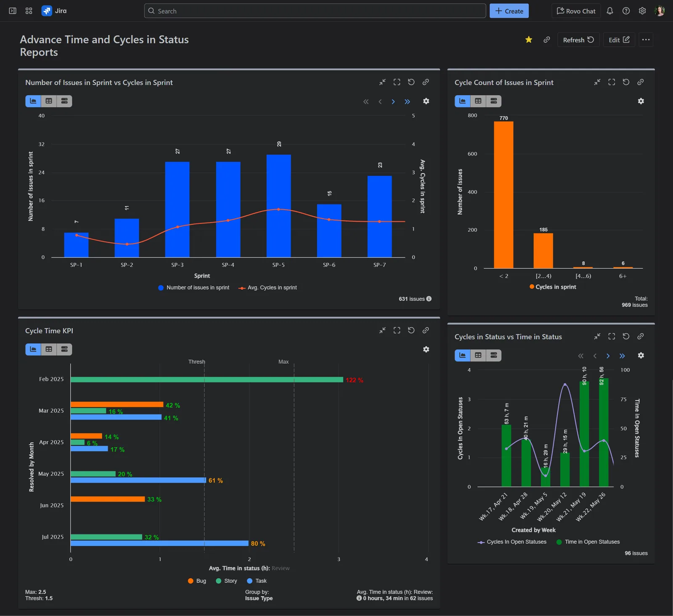Viewport: 673px width, 616px height.
Task: Maximize Cycles in Status vs Time gadget
Action: click(612, 336)
